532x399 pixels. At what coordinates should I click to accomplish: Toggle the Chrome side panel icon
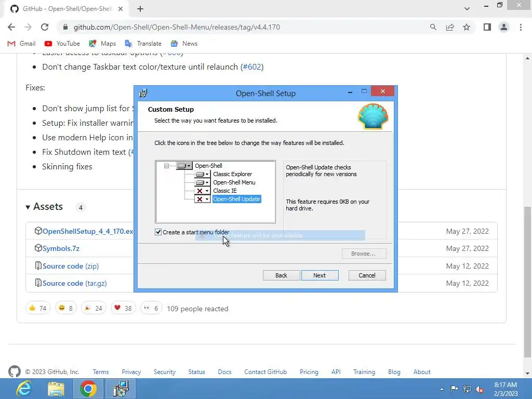pos(487,27)
